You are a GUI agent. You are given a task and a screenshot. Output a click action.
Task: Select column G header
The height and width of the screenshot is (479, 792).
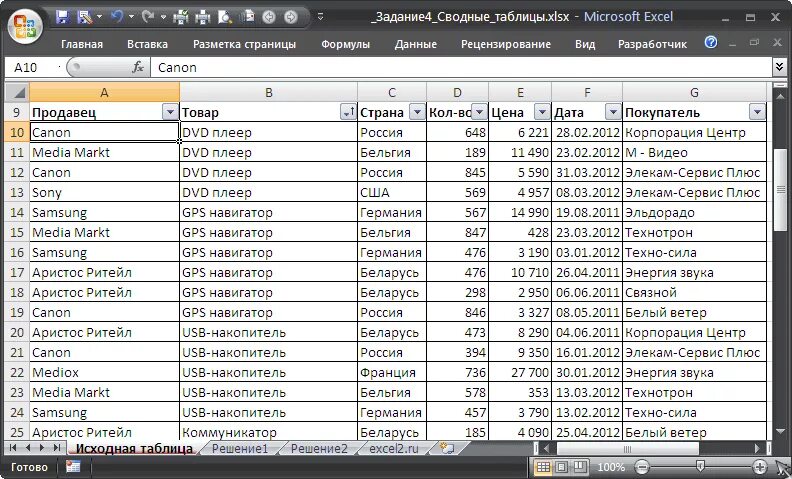[x=695, y=92]
